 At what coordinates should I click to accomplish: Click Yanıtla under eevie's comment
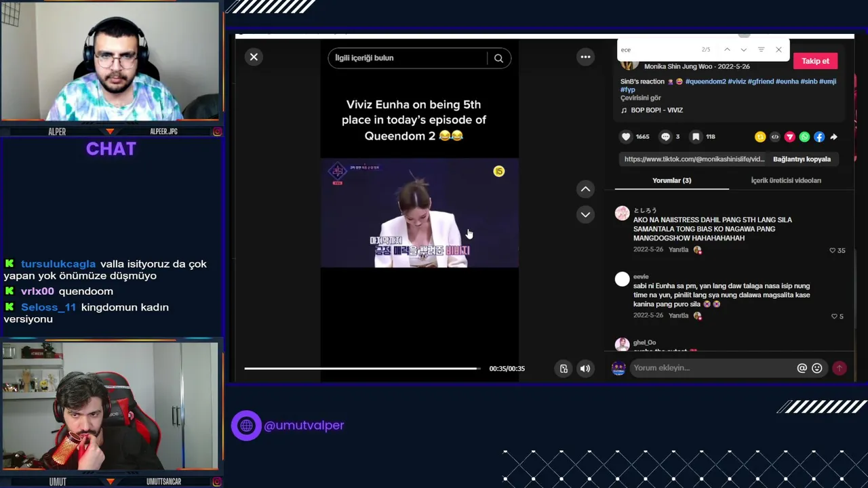click(678, 316)
